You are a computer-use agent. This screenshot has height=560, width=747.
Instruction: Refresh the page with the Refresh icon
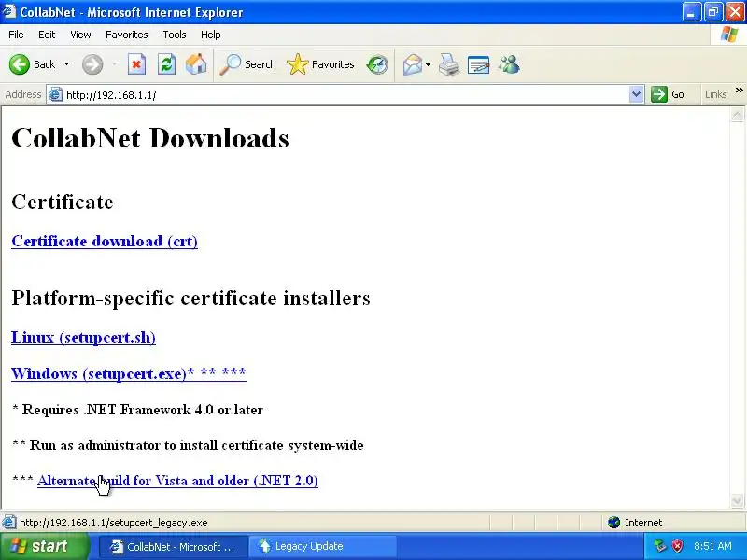tap(166, 64)
